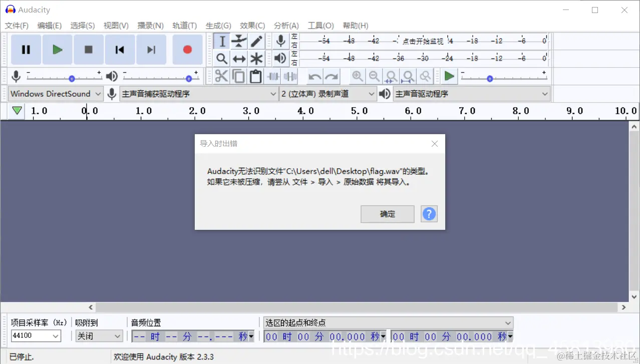The image size is (640, 364).
Task: Open the 选择(S) menu
Action: coord(83,26)
